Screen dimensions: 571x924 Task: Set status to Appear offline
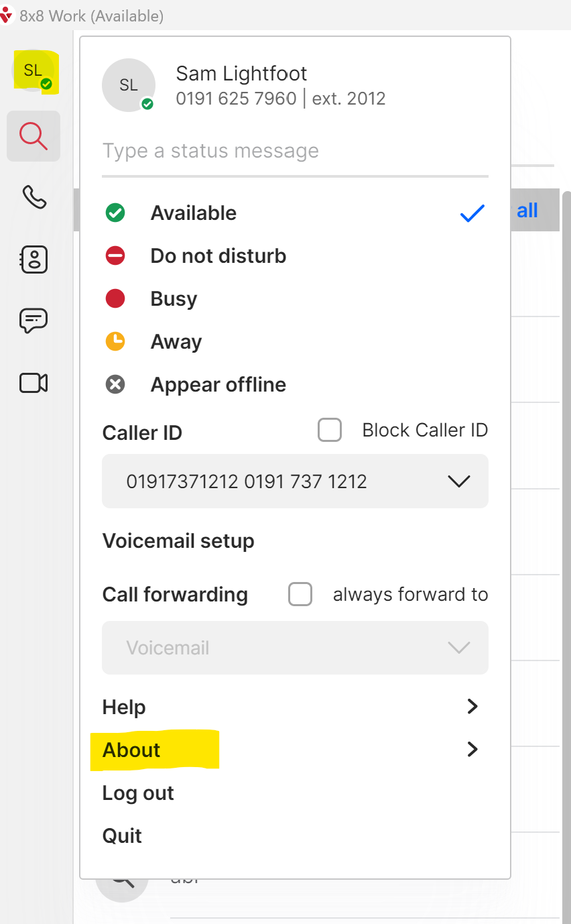295,385
